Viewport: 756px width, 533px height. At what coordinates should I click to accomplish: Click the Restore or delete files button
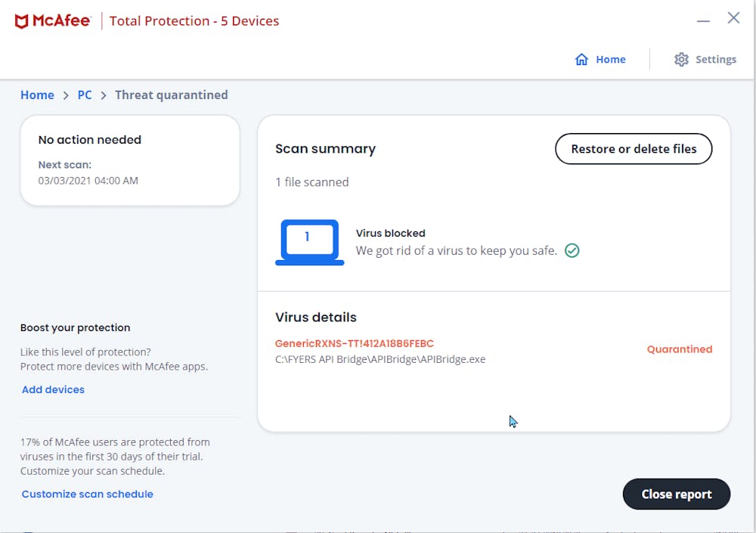point(633,149)
